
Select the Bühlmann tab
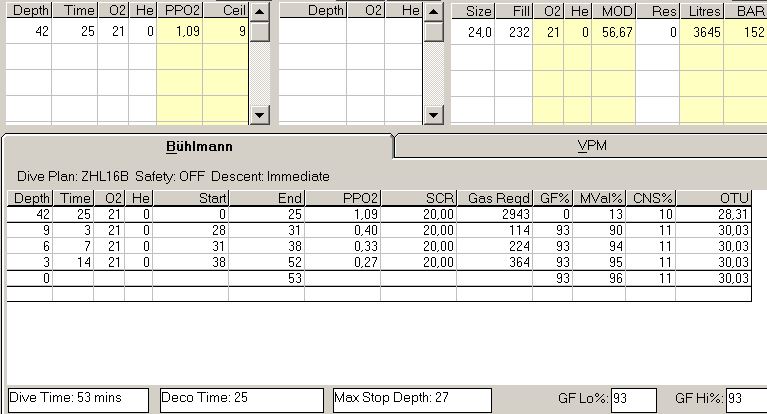pyautogui.click(x=198, y=146)
